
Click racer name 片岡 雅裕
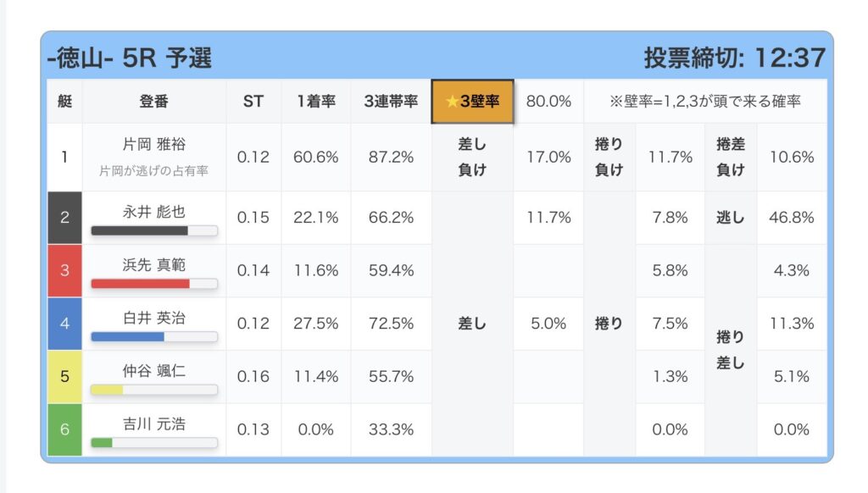coord(153,146)
